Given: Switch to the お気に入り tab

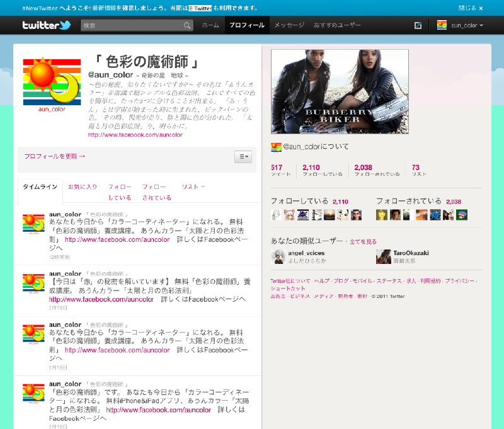Looking at the screenshot, I should (83, 187).
